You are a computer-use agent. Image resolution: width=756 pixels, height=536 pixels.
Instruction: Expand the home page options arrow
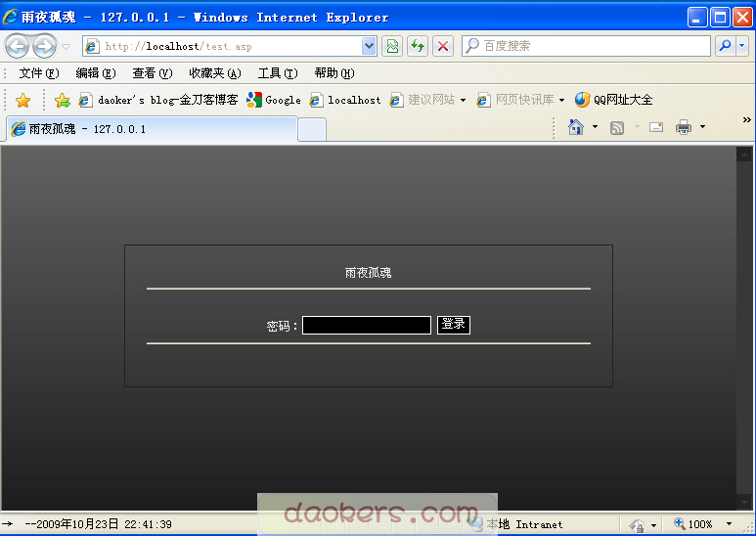pyautogui.click(x=595, y=127)
